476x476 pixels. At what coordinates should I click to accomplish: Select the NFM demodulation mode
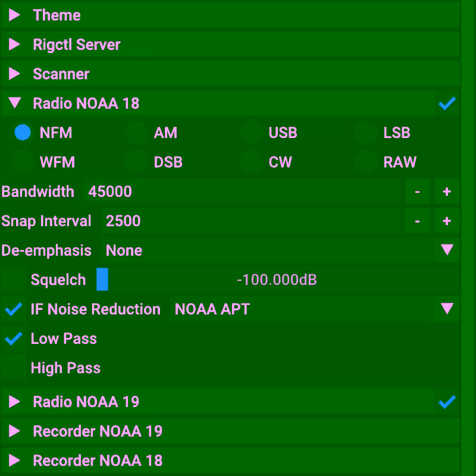coord(23,132)
